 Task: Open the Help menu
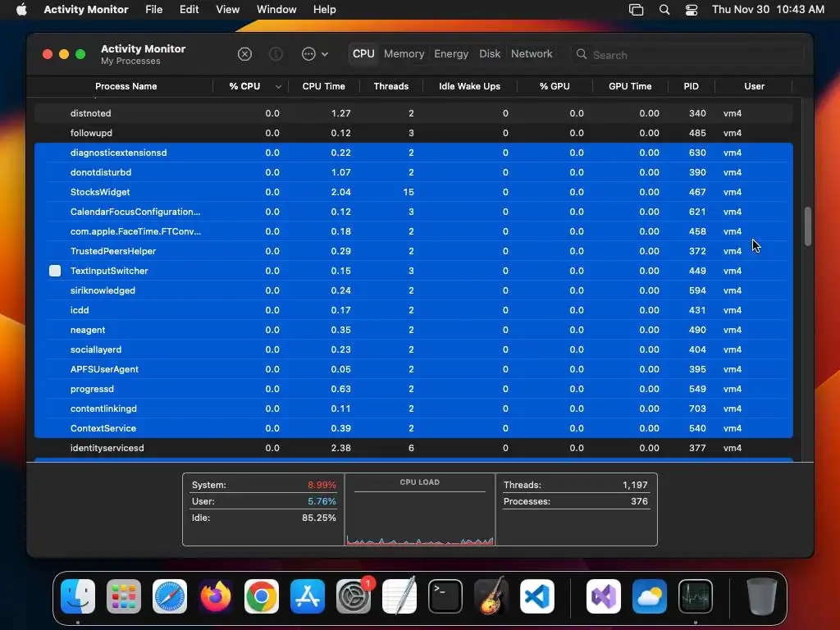click(x=324, y=10)
